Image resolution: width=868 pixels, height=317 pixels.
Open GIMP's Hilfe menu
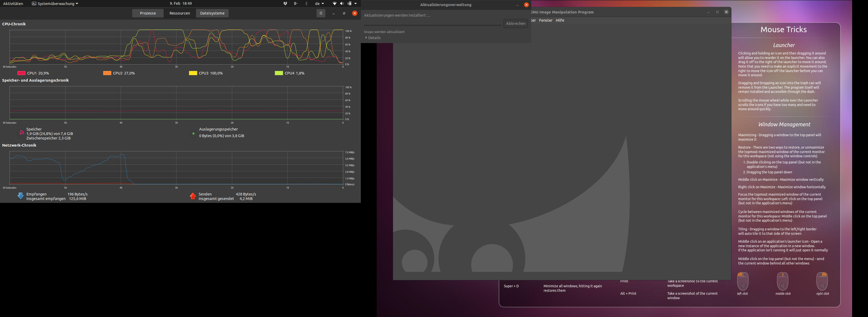tap(560, 20)
